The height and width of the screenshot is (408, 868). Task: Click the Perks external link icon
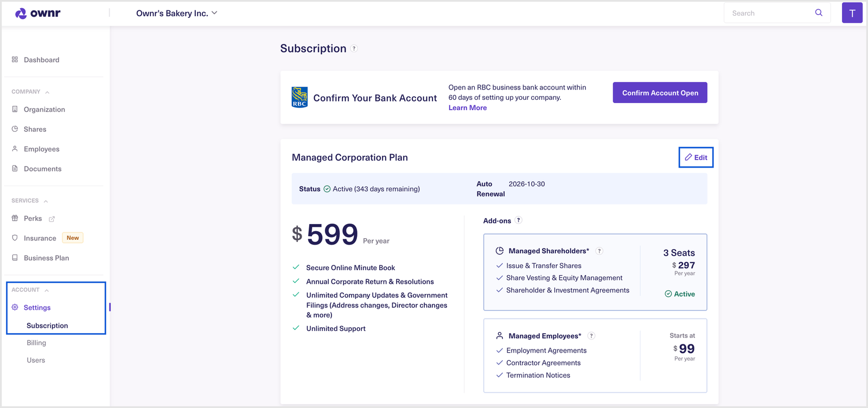(52, 219)
